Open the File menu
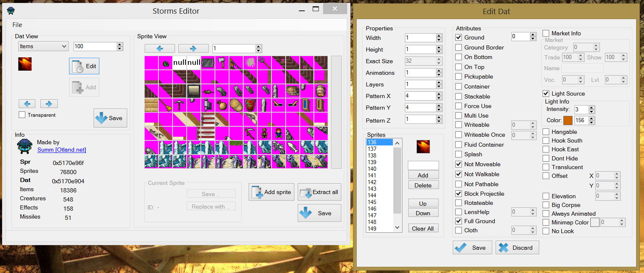The width and height of the screenshot is (644, 273). [17, 25]
